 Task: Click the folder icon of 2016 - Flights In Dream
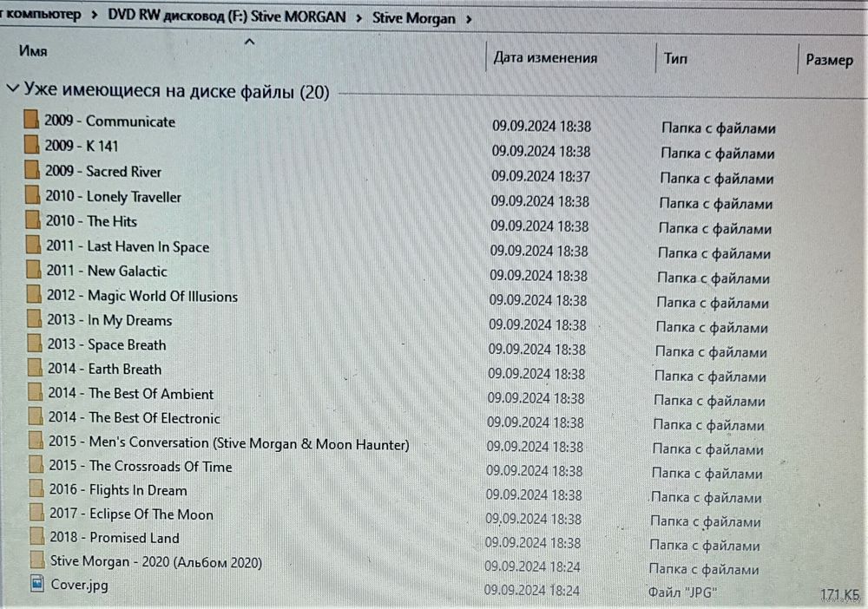[x=36, y=488]
